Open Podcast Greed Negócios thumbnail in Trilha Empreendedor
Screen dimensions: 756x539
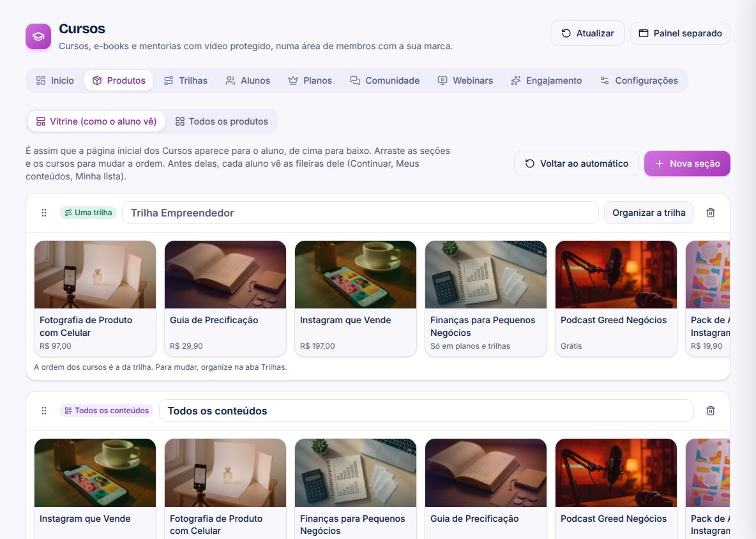click(x=616, y=275)
